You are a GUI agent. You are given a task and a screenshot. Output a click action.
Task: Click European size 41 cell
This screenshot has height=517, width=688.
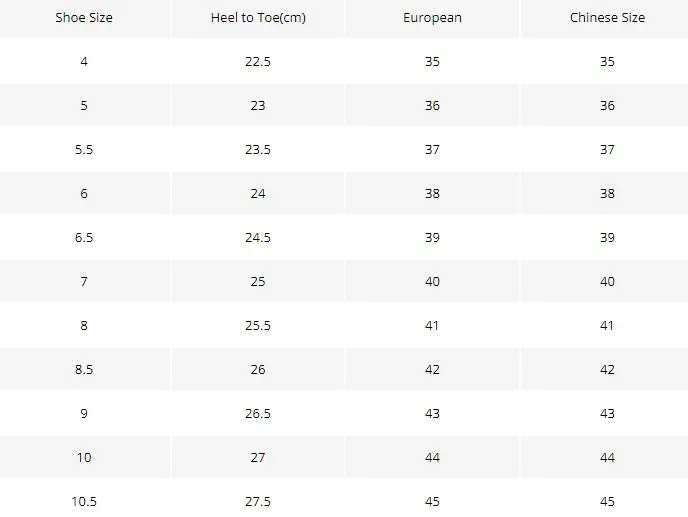(432, 325)
